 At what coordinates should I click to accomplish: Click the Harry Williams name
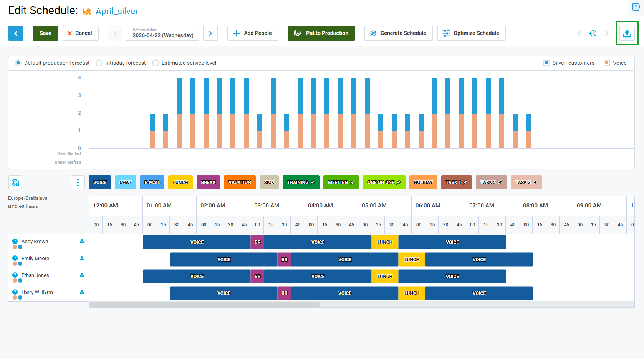click(38, 292)
